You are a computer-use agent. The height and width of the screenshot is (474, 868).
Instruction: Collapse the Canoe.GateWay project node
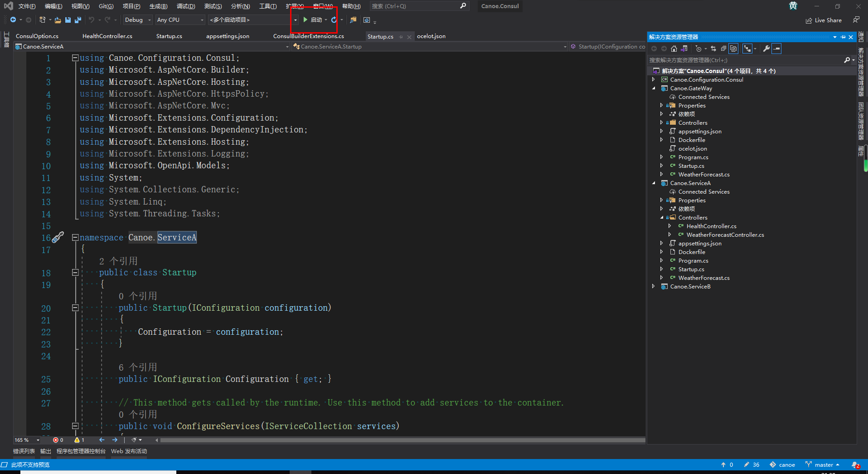[653, 88]
